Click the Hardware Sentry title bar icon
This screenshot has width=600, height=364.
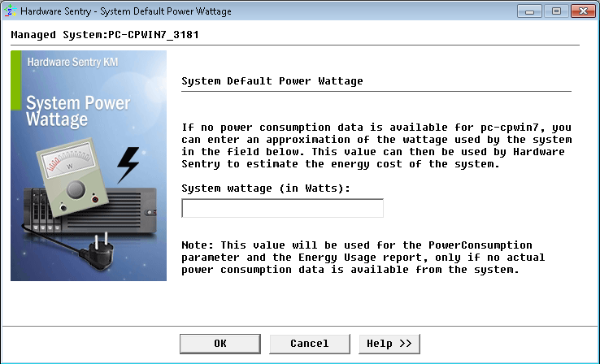pos(10,11)
